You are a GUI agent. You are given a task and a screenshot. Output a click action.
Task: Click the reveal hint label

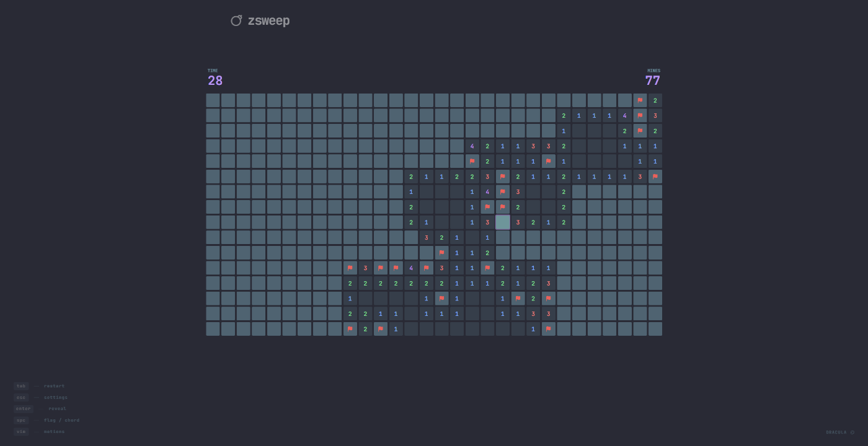tap(58, 409)
